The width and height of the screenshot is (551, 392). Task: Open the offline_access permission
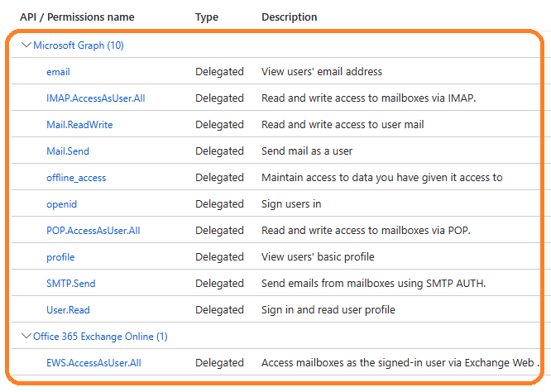point(76,178)
